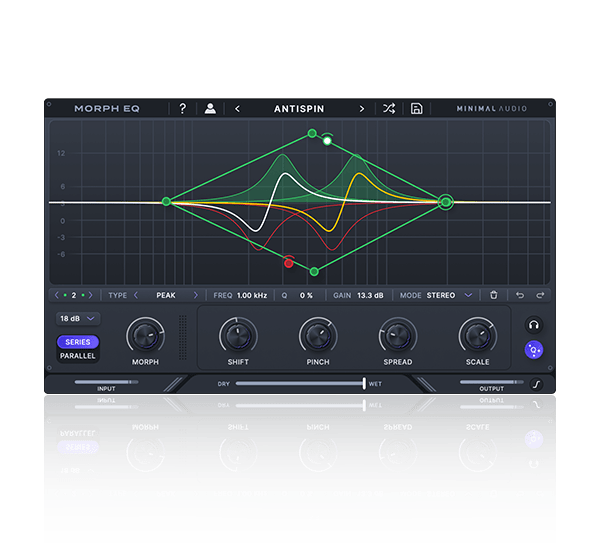Go to next preset arrow
The height and width of the screenshot is (543, 600).
pyautogui.click(x=362, y=109)
